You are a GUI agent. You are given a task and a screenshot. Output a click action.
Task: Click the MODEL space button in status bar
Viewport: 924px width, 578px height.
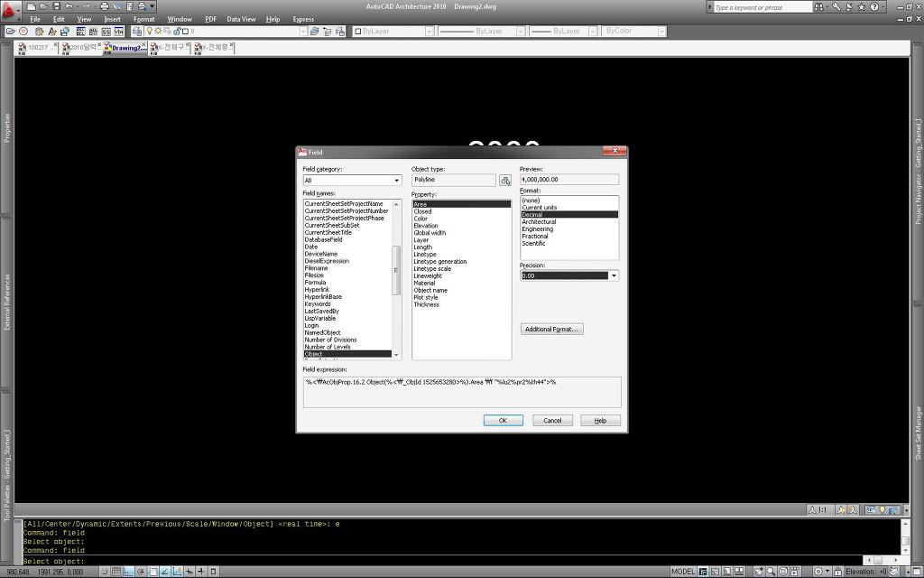(x=683, y=572)
